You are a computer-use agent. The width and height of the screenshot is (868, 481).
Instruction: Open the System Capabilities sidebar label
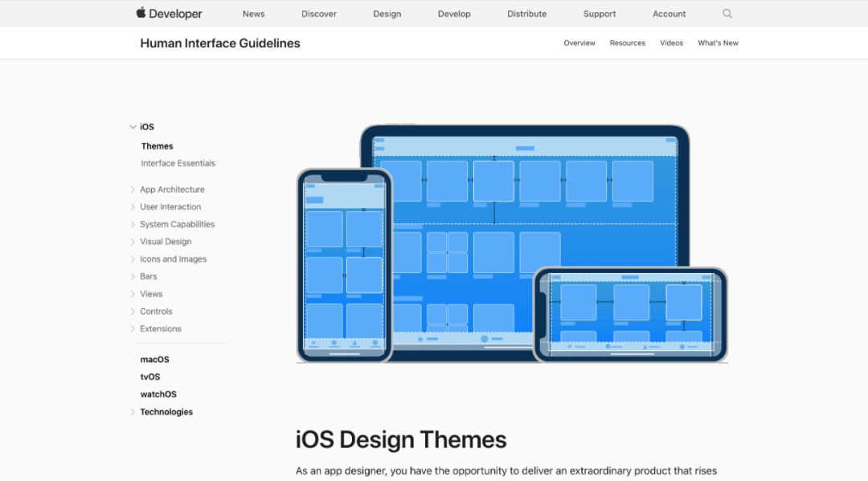177,224
